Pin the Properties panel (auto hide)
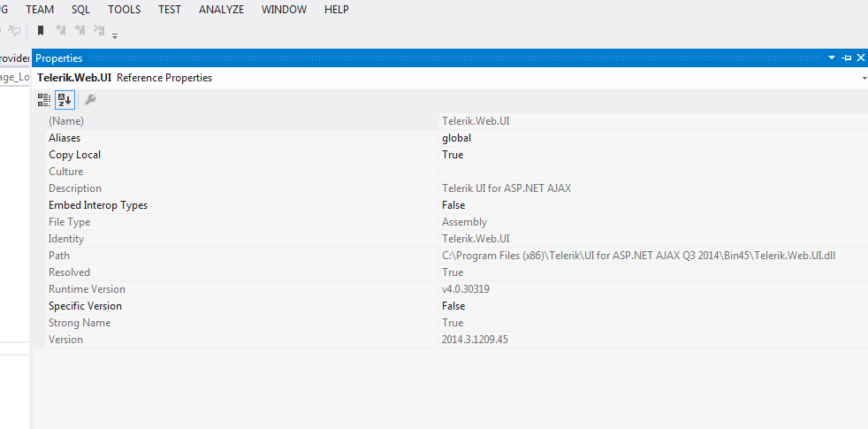 847,57
